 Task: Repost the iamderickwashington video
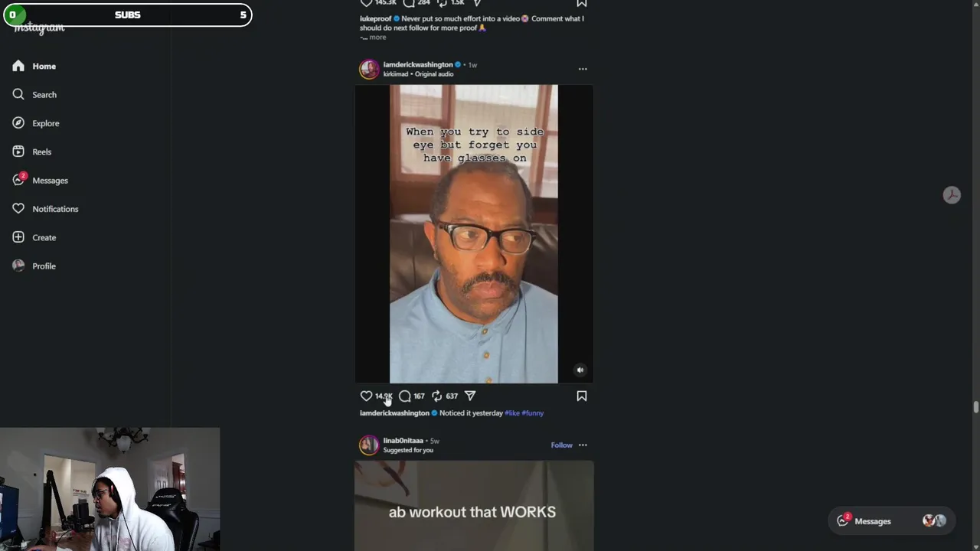[x=436, y=396]
